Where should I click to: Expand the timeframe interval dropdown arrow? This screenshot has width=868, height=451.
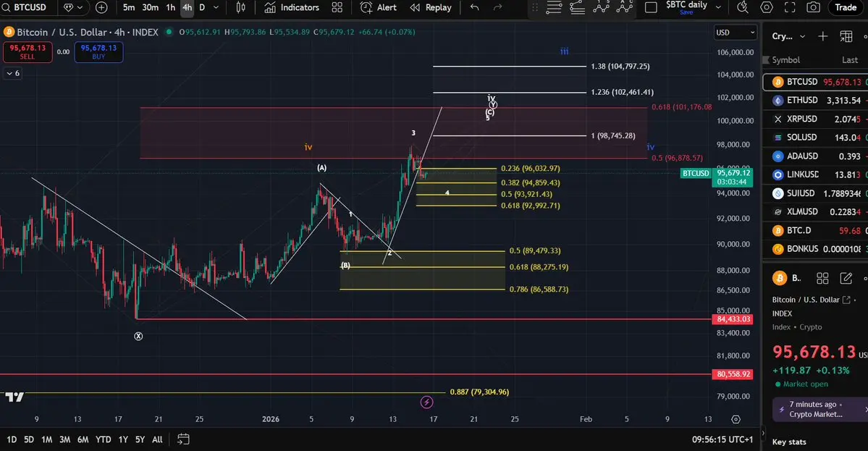point(216,7)
